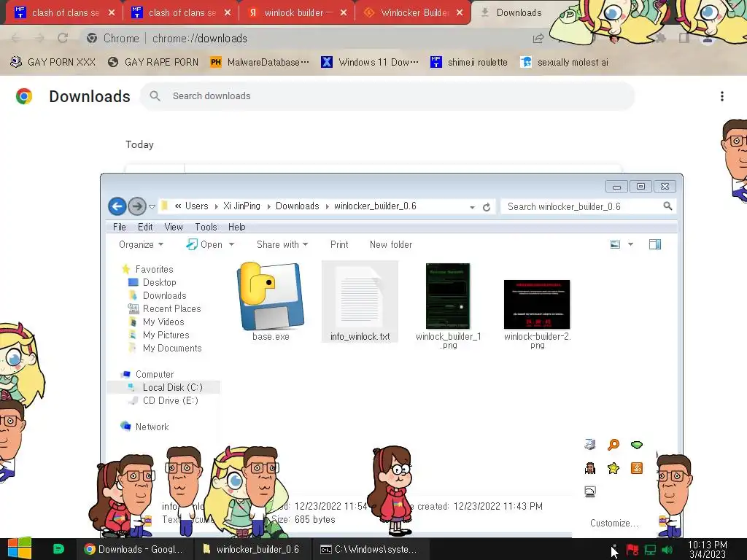Open the Tools menu in Explorer
747x560 pixels.
206,227
